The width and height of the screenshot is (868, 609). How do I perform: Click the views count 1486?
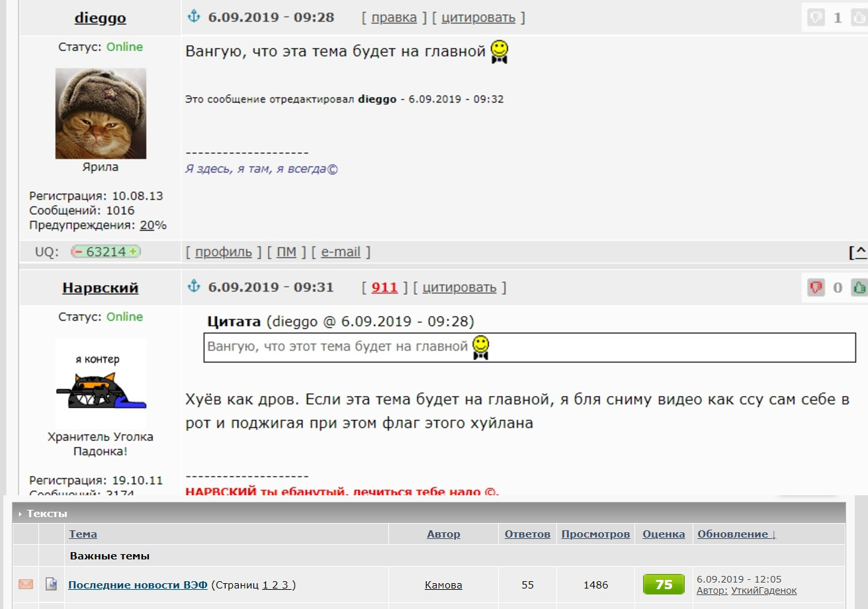click(x=595, y=585)
